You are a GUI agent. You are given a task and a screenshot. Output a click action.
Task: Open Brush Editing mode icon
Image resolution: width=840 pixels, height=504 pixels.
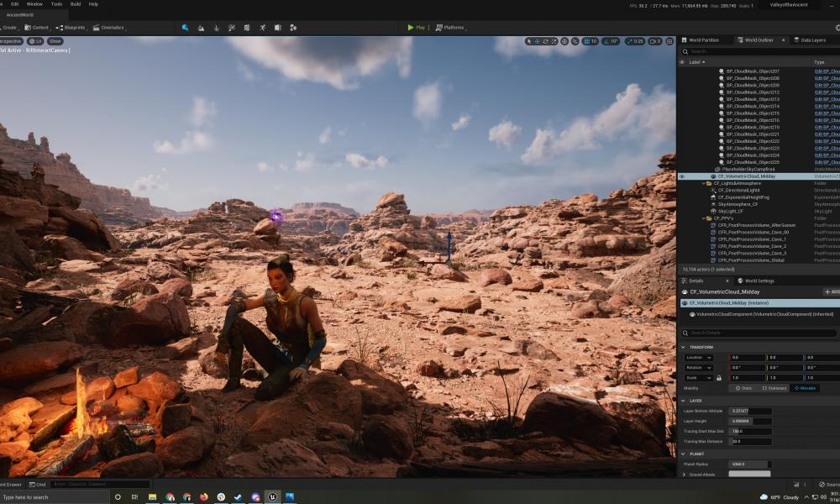coord(277,28)
